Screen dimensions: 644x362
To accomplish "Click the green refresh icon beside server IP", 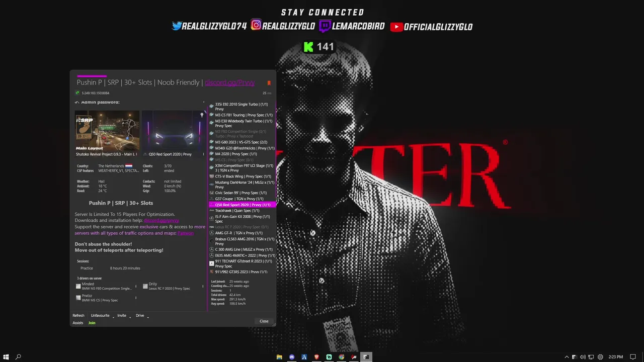I will [77, 93].
